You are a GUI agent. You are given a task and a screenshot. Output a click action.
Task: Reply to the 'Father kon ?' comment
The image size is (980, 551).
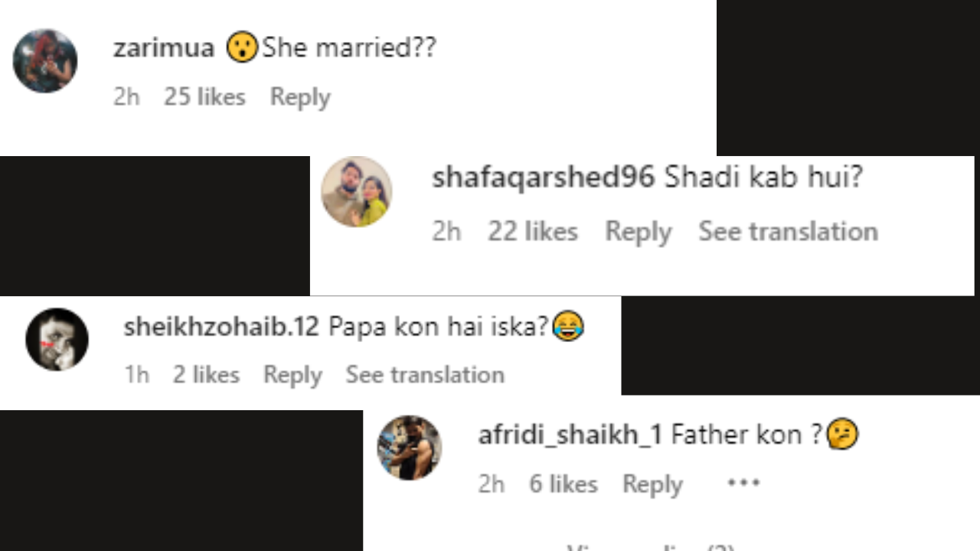pos(652,484)
